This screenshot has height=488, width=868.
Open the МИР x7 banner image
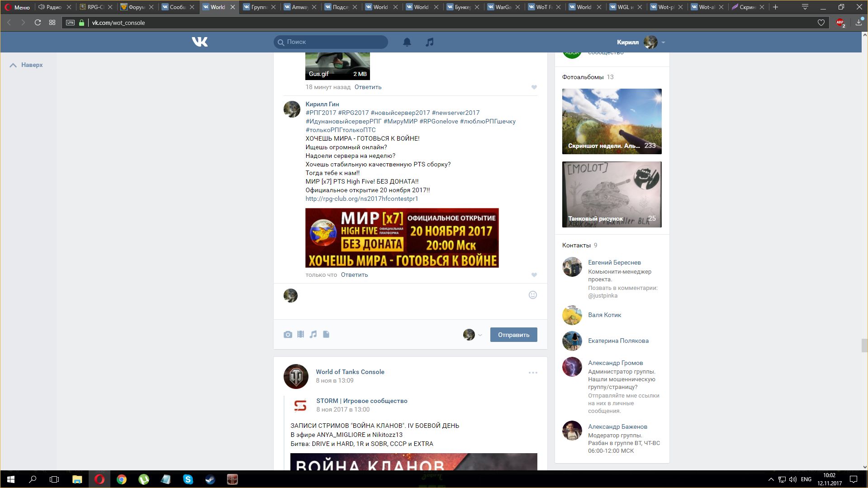(402, 238)
